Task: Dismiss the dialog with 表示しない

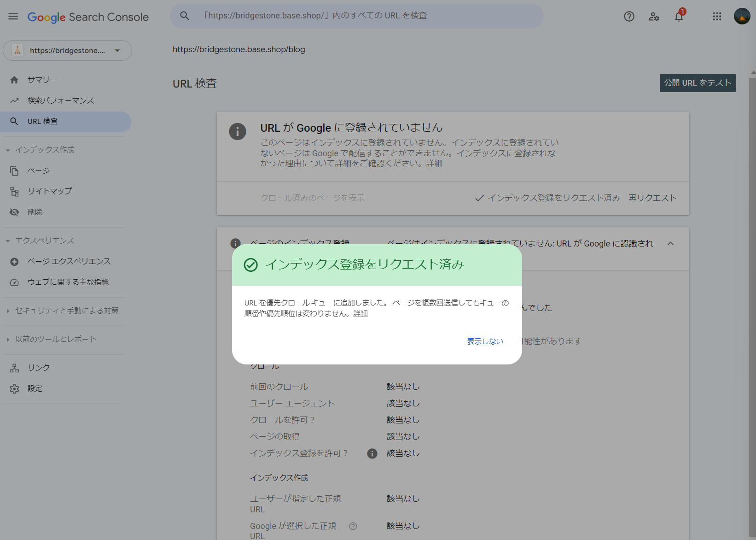Action: pos(485,341)
